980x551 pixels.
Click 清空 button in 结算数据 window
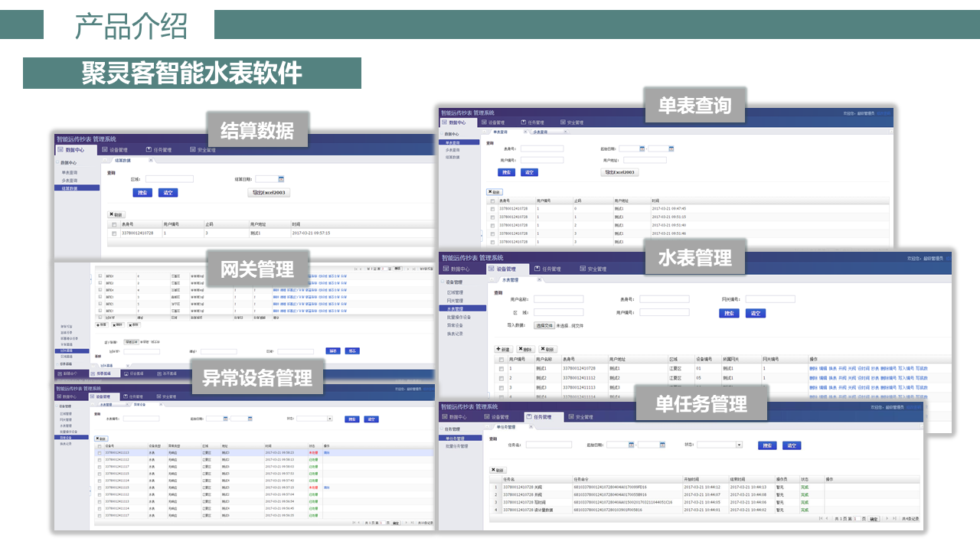pos(168,193)
